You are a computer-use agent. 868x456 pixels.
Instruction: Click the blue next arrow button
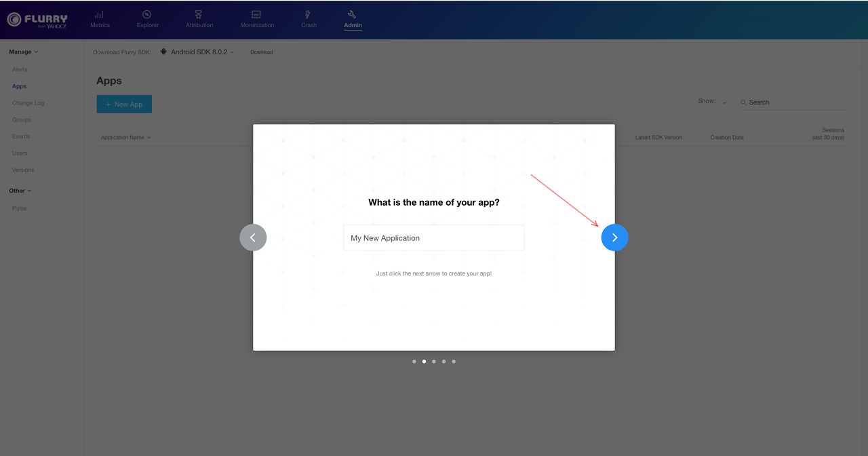pyautogui.click(x=614, y=237)
